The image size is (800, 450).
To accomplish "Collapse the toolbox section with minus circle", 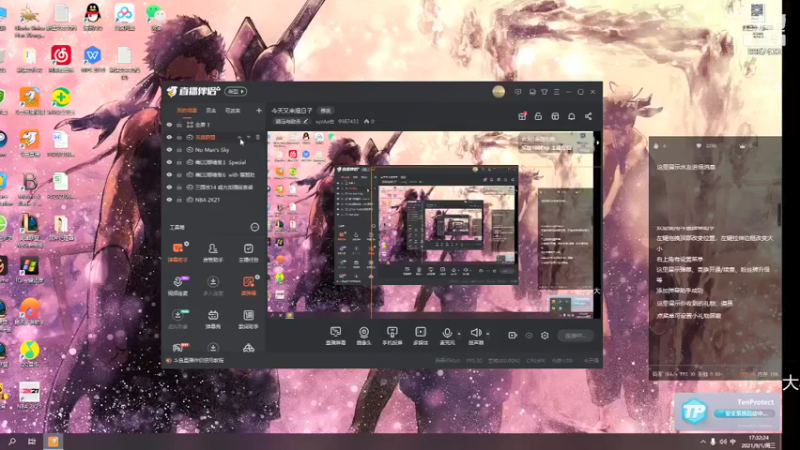I will click(255, 227).
